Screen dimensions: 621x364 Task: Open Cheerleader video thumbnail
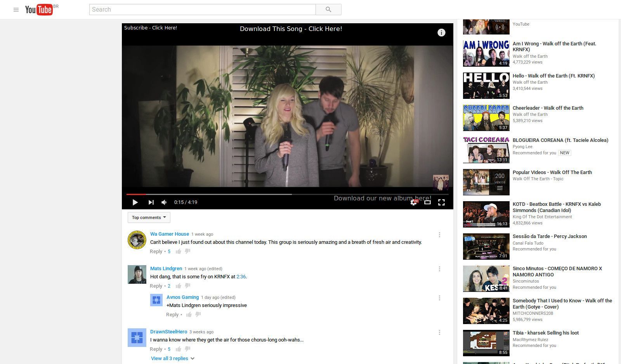tap(486, 118)
